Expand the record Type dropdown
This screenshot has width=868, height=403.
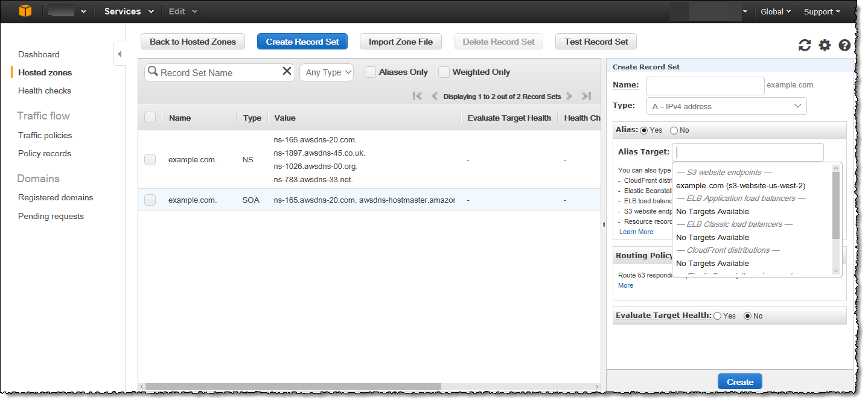pyautogui.click(x=726, y=106)
